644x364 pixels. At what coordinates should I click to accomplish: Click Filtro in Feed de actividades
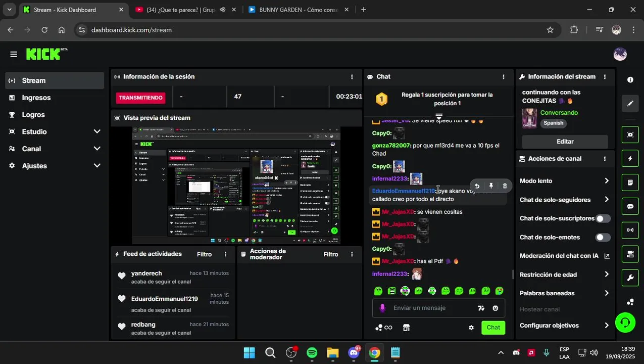(x=205, y=254)
